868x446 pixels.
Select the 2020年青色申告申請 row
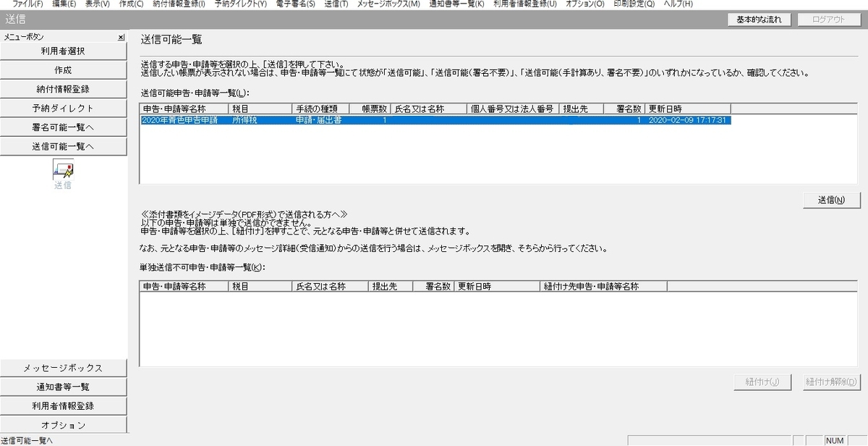coord(435,120)
